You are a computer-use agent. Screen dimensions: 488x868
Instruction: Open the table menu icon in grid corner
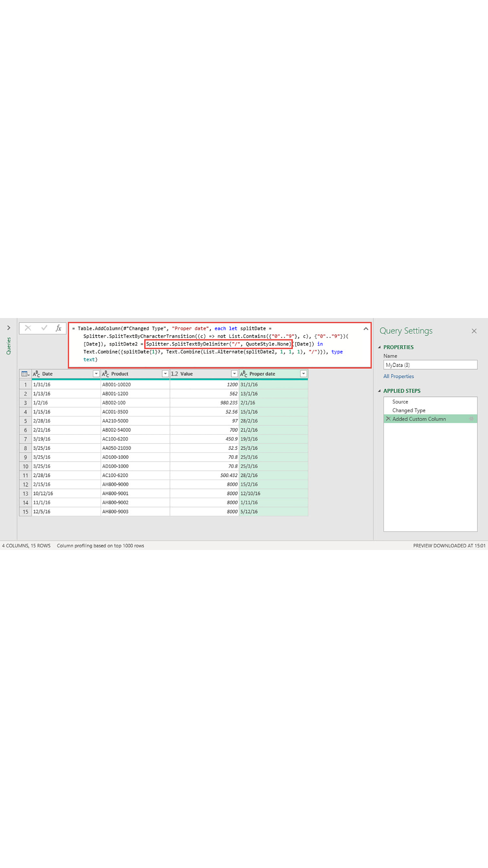click(25, 374)
